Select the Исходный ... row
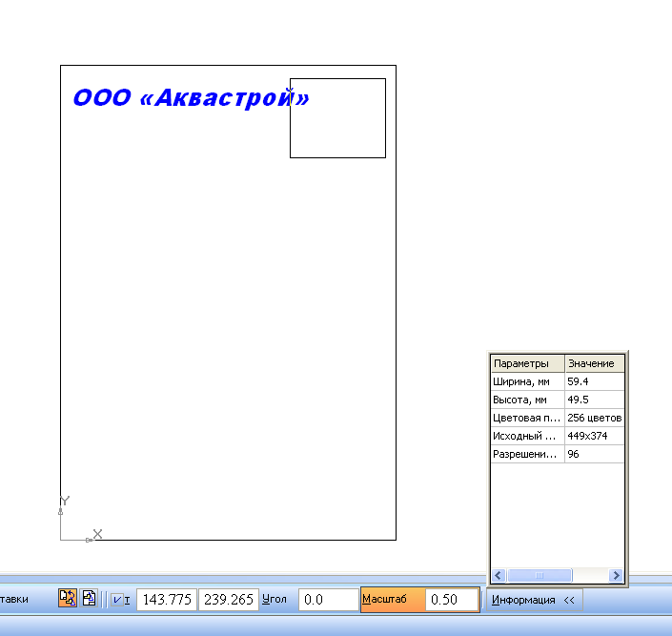Screen dimensions: 672x636 (x=558, y=436)
